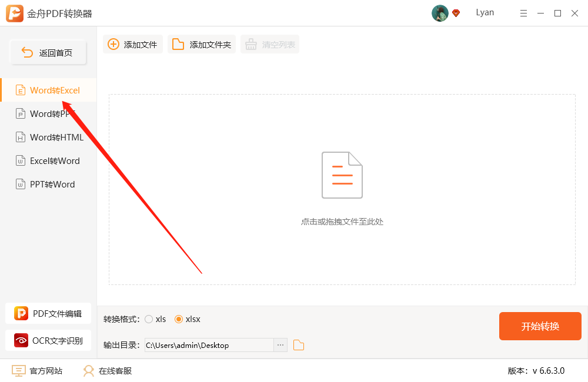Open output folder via orange folder icon

[x=299, y=345]
